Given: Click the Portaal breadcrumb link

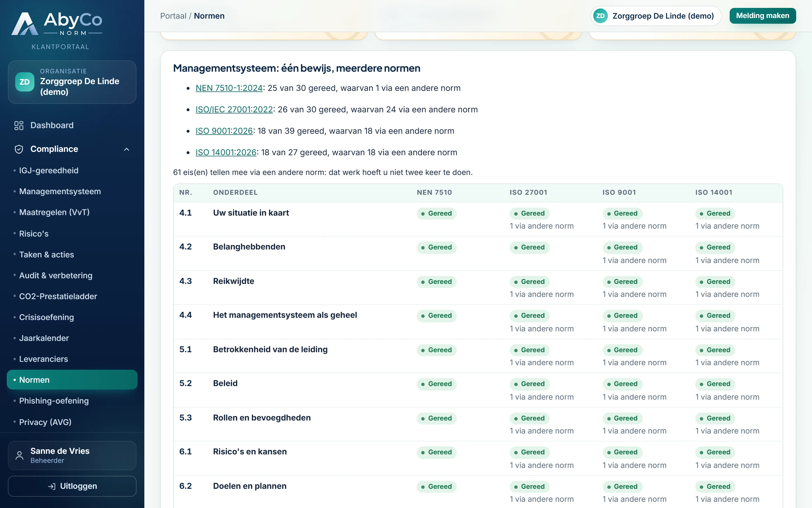Looking at the screenshot, I should (x=173, y=16).
